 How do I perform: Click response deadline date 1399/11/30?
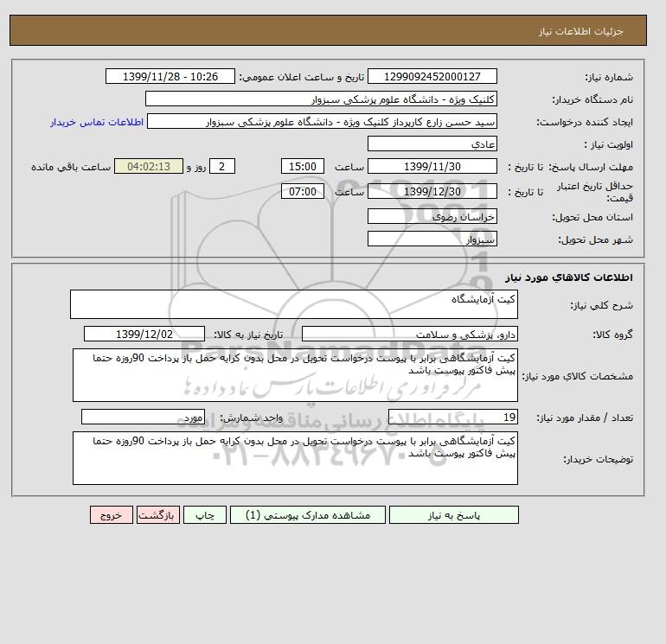click(432, 167)
